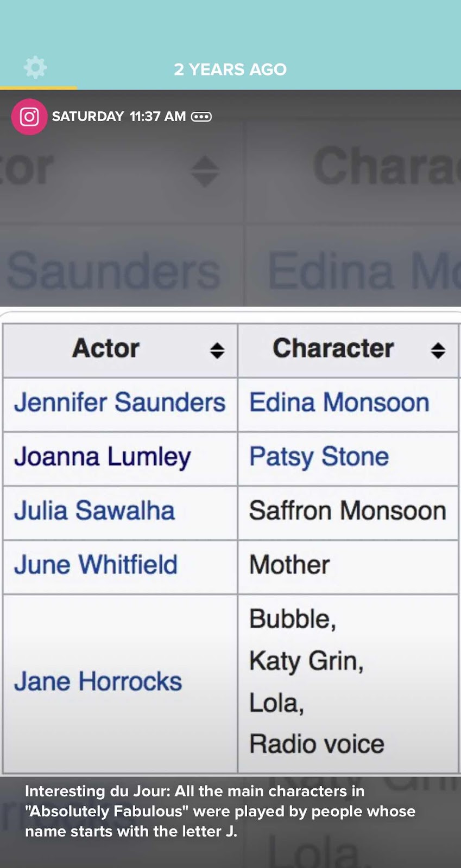Click the yellow progress bar under header

click(x=39, y=88)
